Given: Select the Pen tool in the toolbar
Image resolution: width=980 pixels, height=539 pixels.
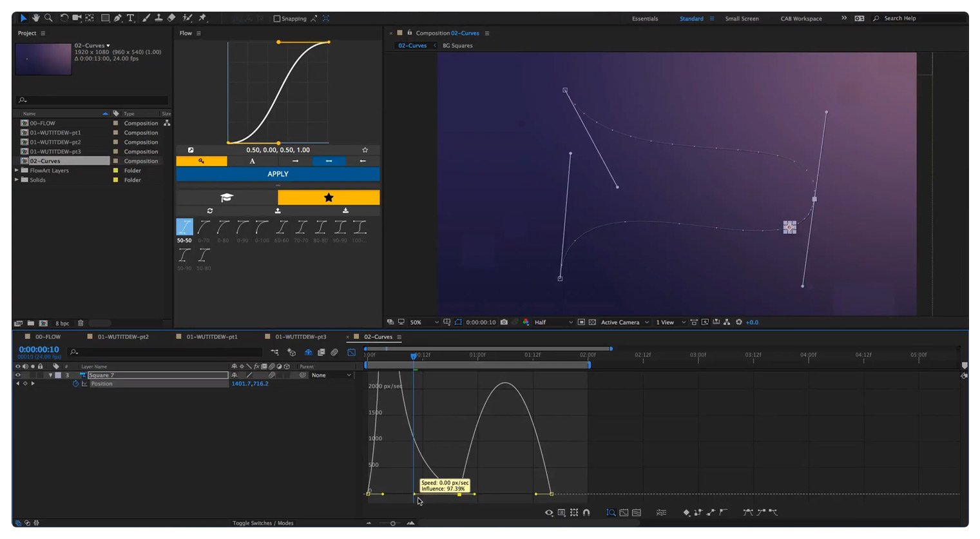Looking at the screenshot, I should (x=118, y=18).
